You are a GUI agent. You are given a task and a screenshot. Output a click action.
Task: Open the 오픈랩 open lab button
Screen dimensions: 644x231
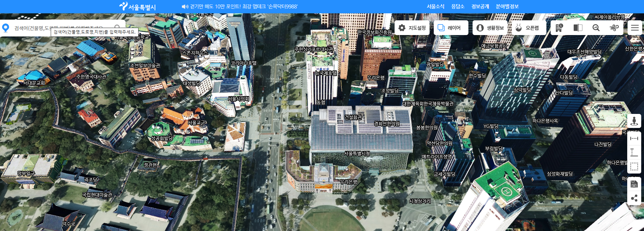pos(529,28)
